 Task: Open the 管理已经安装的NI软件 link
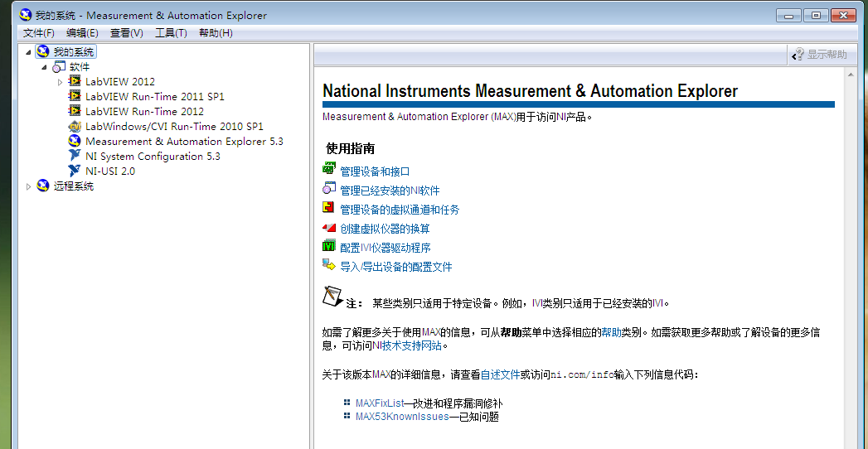390,191
